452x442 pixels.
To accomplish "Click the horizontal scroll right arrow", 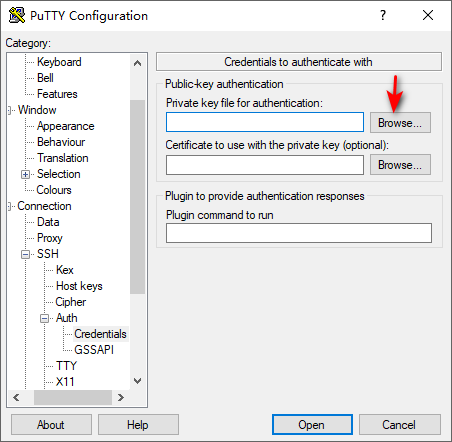I will coord(121,397).
